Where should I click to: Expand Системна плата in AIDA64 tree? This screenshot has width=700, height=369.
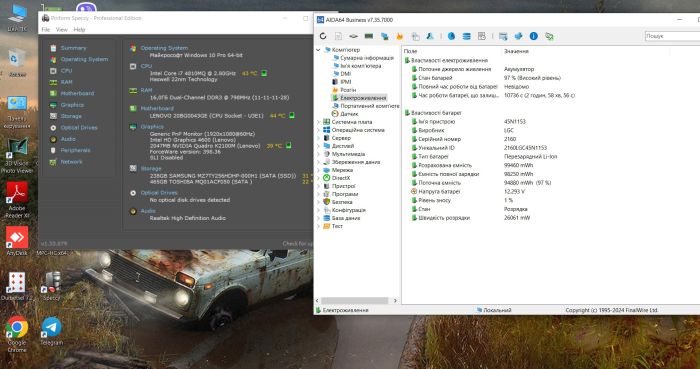click(x=318, y=122)
